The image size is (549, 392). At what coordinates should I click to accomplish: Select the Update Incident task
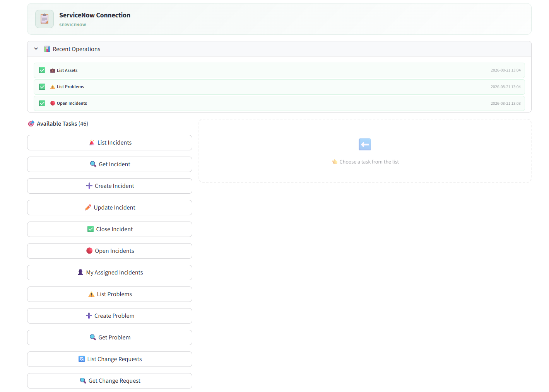pyautogui.click(x=109, y=208)
